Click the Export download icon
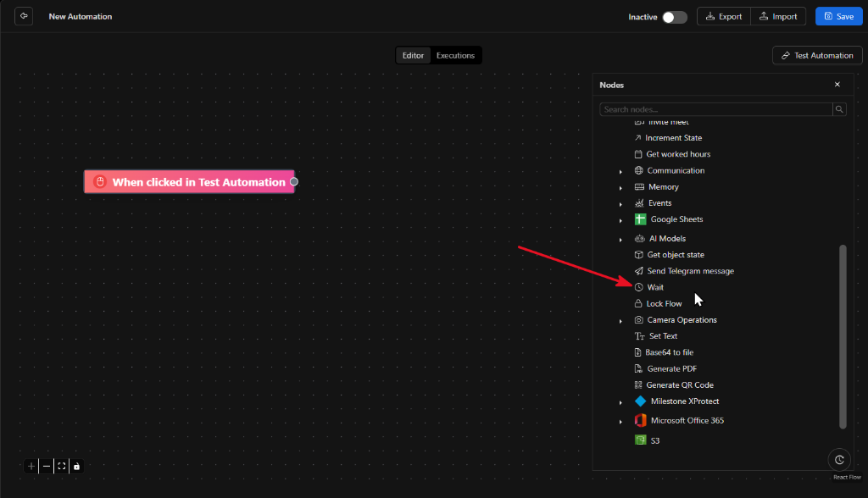Image resolution: width=868 pixels, height=498 pixels. coord(709,16)
